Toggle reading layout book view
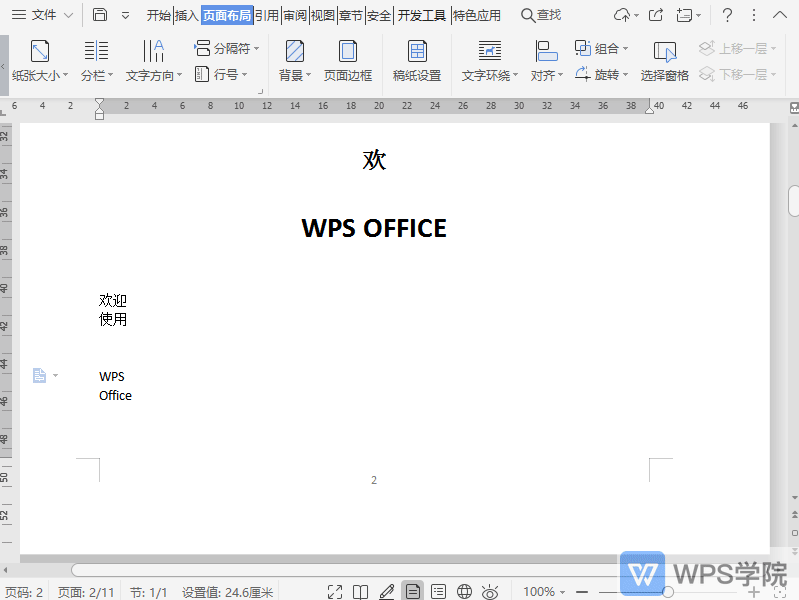 point(361,592)
